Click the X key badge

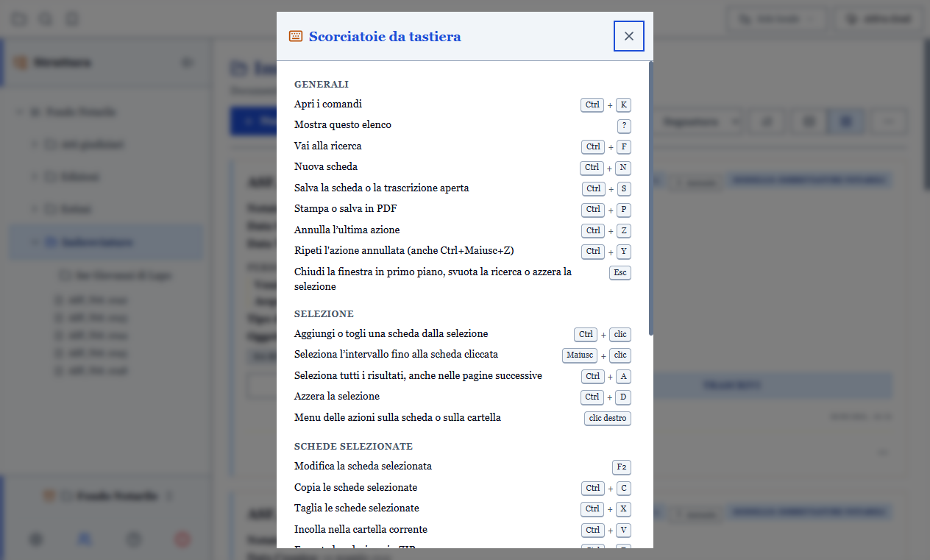coord(624,509)
